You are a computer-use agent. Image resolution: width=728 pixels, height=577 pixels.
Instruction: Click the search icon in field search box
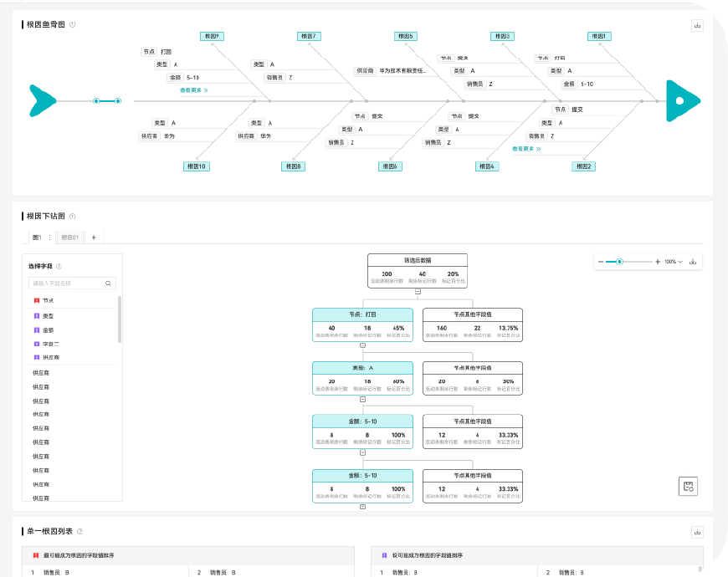108,283
